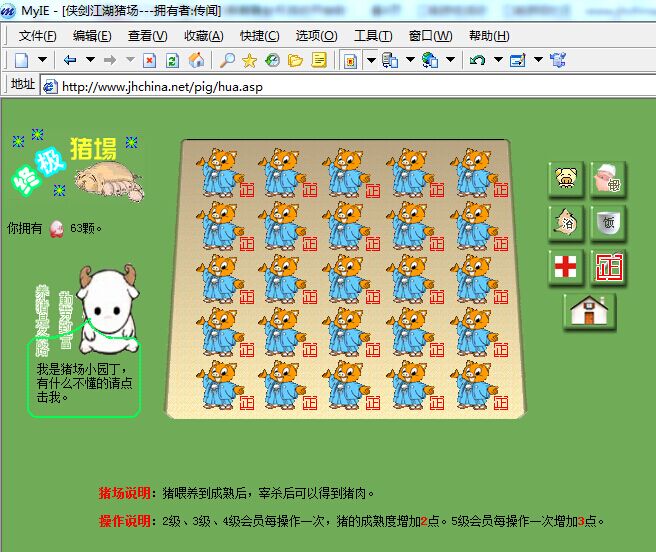Click the pig in first row, fifth column

[x=474, y=172]
